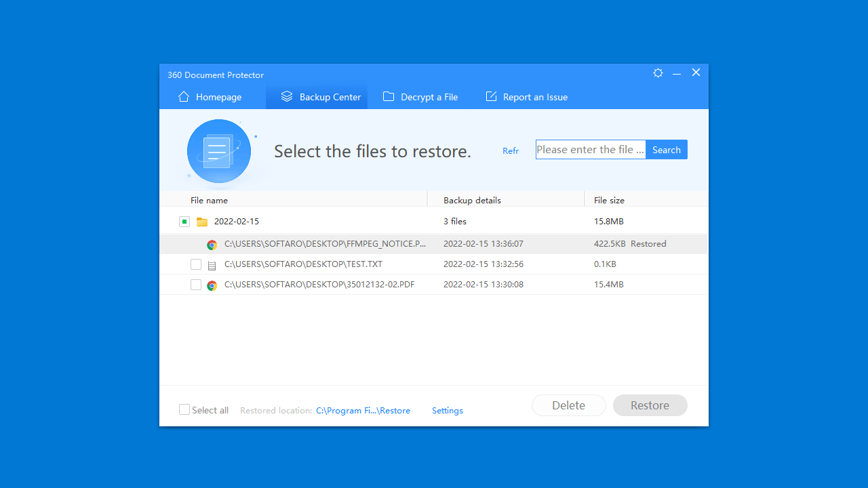Sort by File size column header
Viewport: 868px width, 488px height.
609,201
